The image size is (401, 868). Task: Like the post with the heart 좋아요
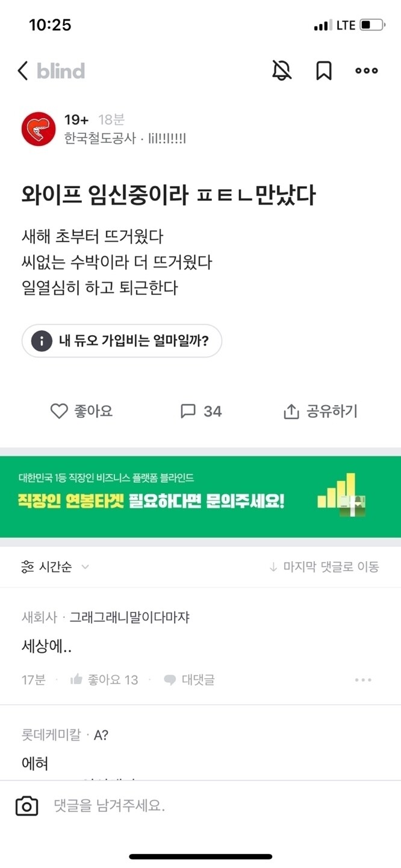click(x=81, y=411)
